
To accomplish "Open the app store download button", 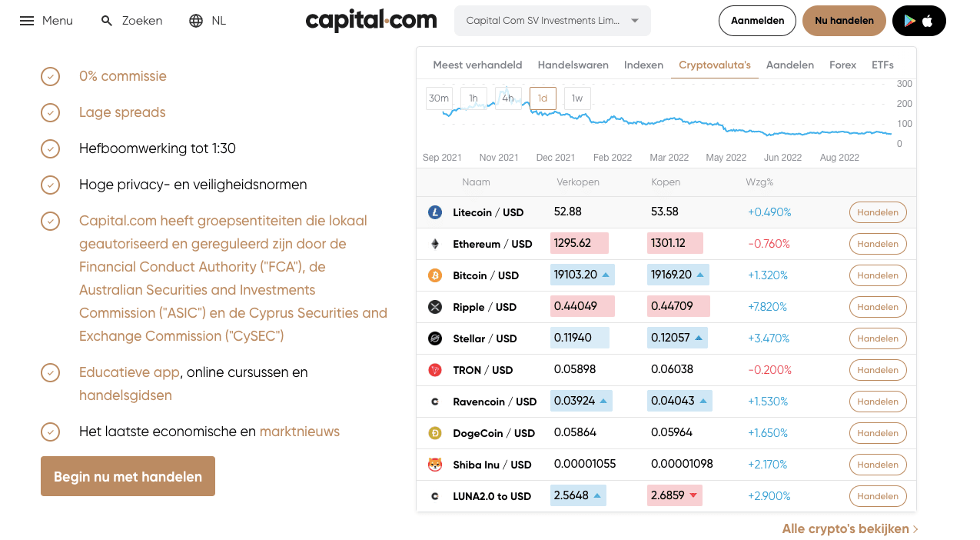I will [x=919, y=21].
